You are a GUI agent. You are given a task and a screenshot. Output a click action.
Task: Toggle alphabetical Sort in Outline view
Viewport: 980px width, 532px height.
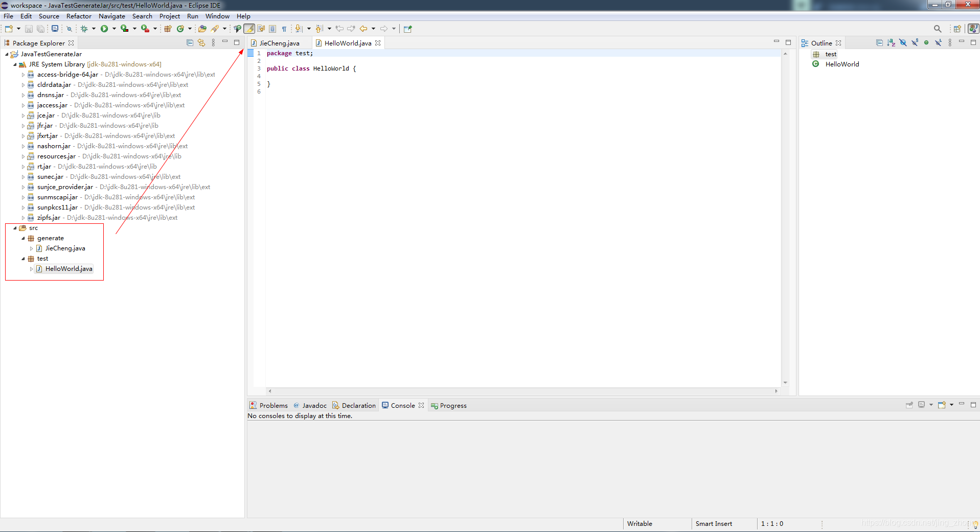891,43
